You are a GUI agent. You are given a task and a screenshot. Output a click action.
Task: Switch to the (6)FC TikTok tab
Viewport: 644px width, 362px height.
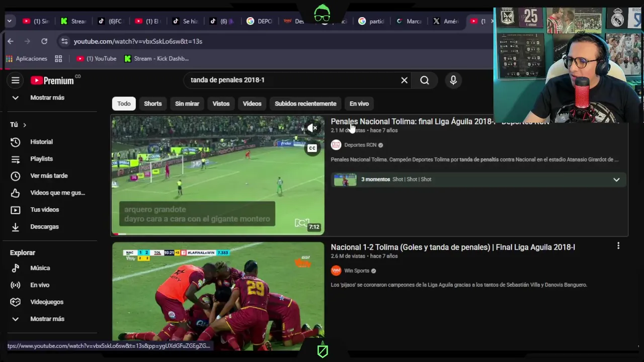110,21
